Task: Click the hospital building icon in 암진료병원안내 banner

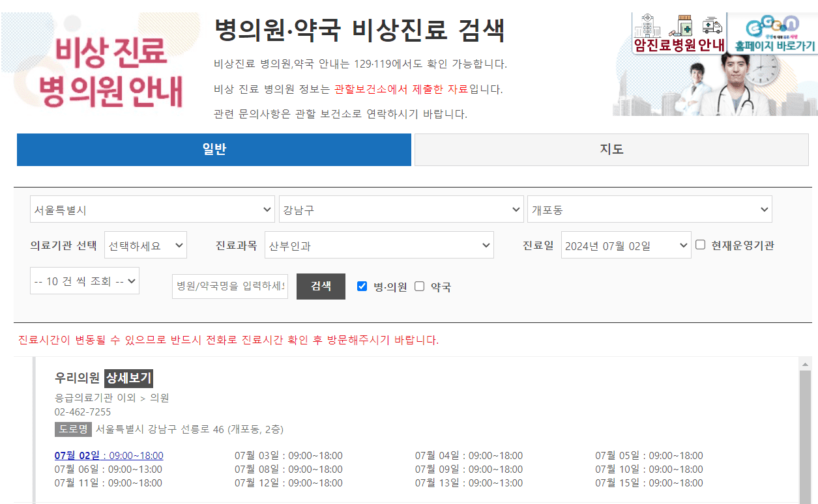Action: point(648,26)
